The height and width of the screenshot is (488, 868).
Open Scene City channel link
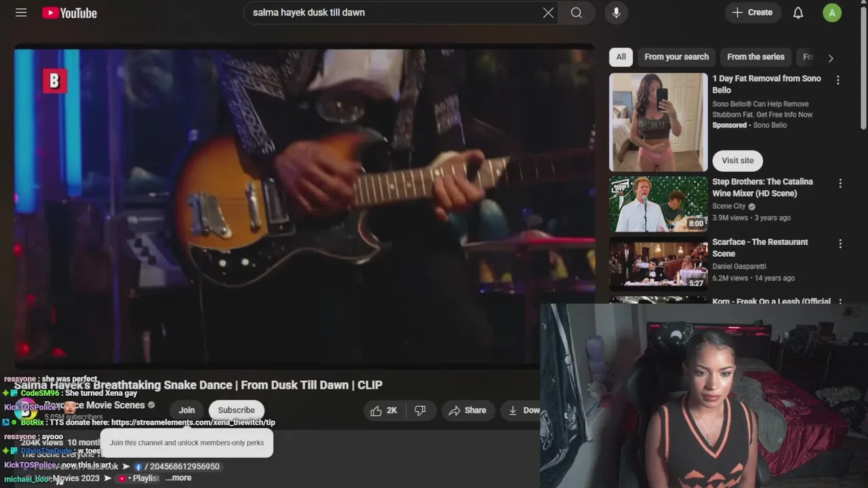click(x=728, y=206)
